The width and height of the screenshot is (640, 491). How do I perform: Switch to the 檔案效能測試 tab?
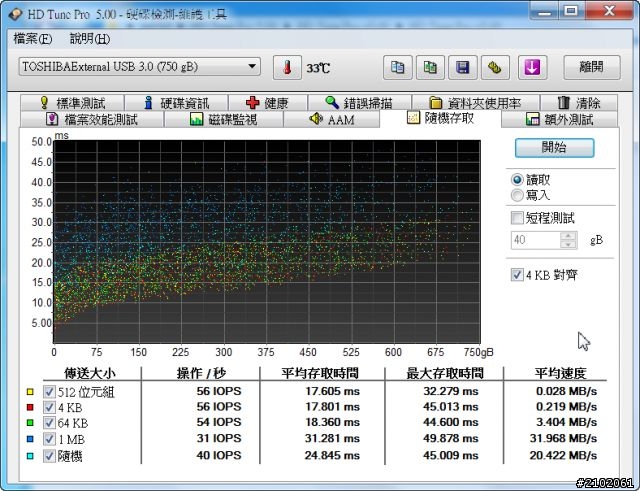(x=92, y=119)
